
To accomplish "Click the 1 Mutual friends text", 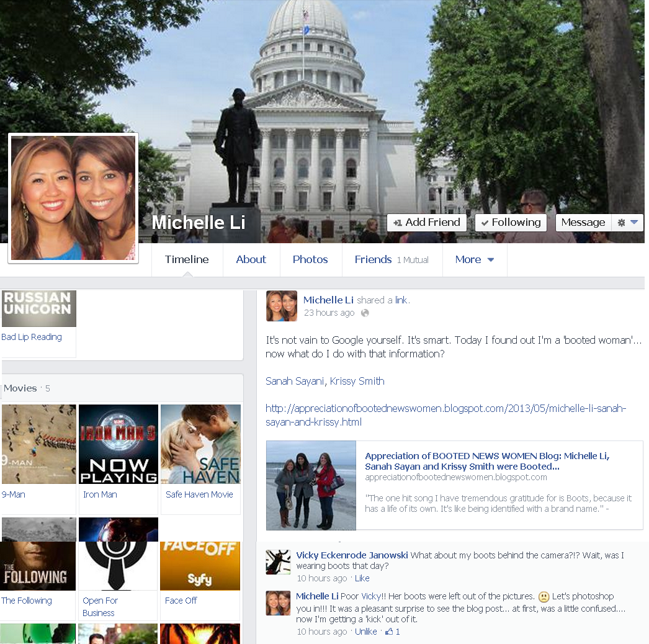I will pos(413,260).
